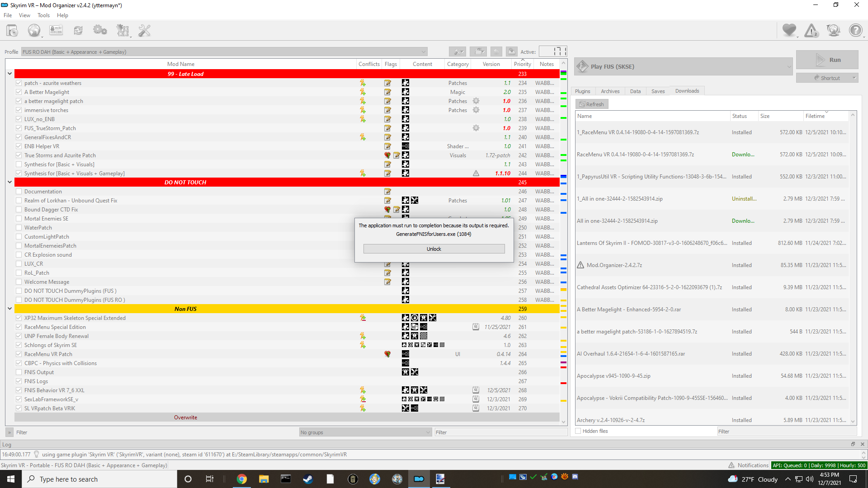Switch to the Archives tab

610,91
